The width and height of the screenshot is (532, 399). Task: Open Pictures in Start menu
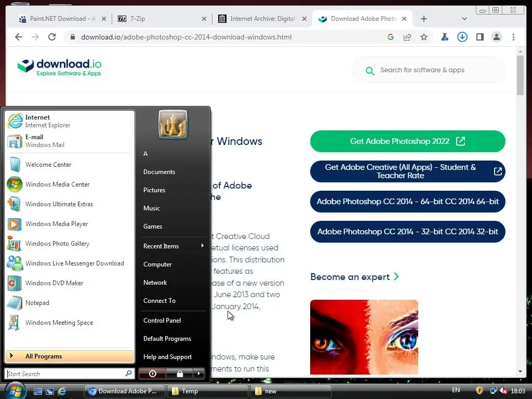(x=154, y=190)
